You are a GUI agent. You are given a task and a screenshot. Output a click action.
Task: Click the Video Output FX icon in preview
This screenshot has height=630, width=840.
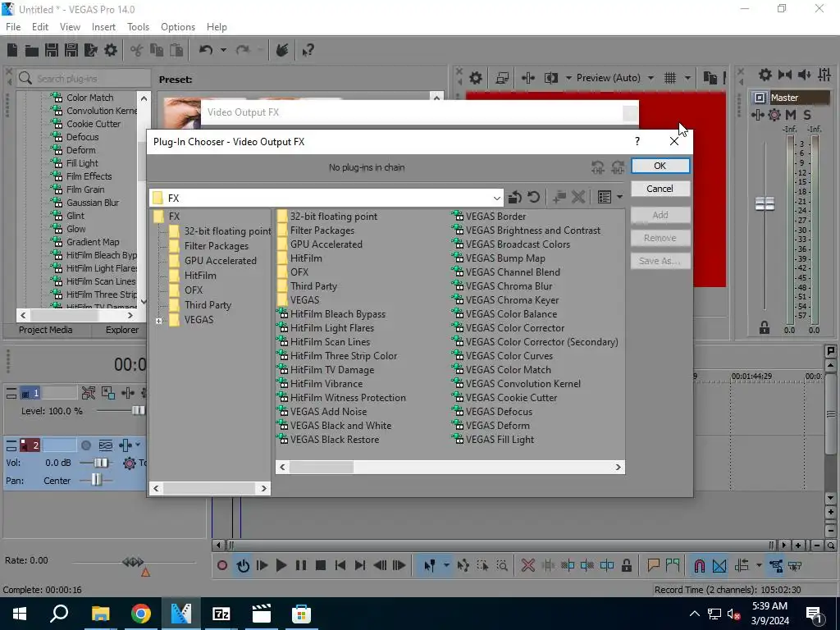pos(527,78)
